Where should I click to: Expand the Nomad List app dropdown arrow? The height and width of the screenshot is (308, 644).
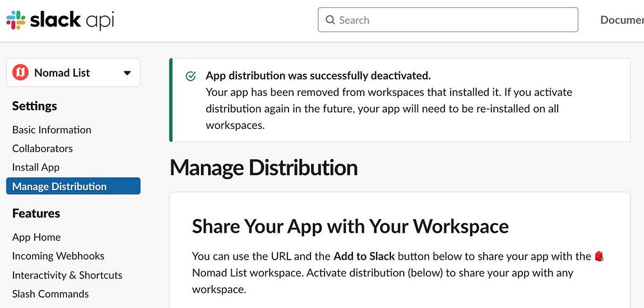click(x=127, y=73)
